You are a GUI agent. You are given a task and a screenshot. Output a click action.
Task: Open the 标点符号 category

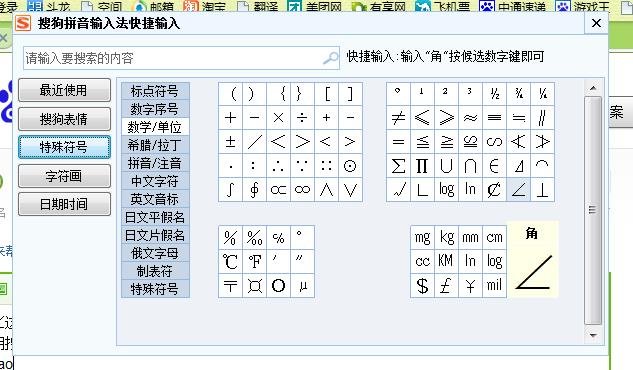[x=155, y=91]
